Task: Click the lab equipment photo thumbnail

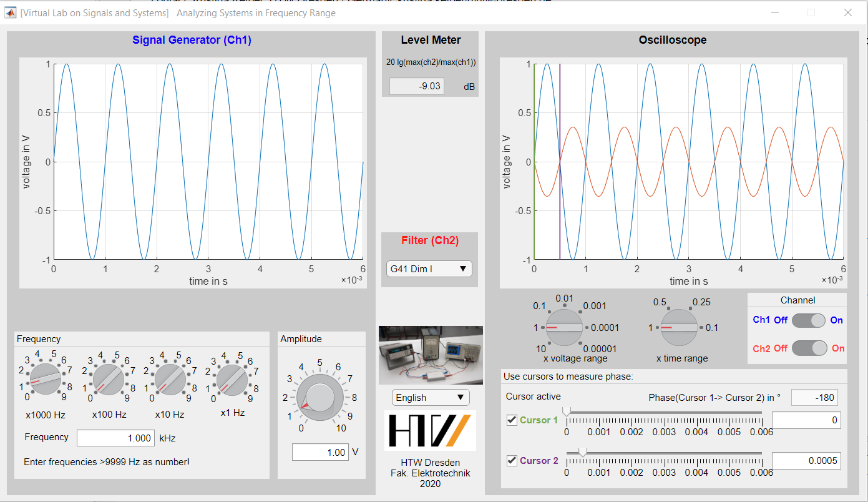Action: tap(431, 355)
